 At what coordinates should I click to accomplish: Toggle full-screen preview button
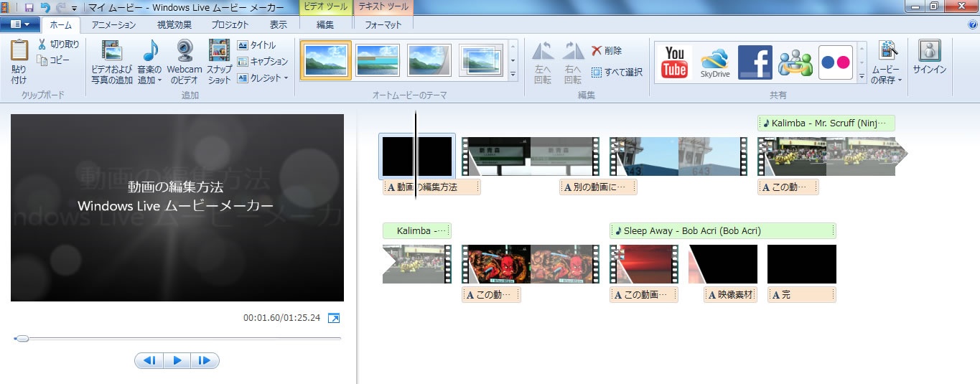(x=334, y=317)
